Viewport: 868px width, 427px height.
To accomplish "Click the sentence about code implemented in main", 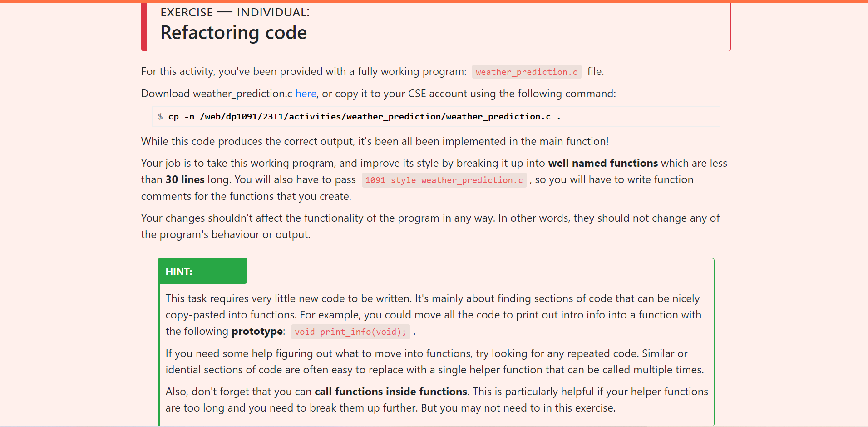I will [374, 141].
